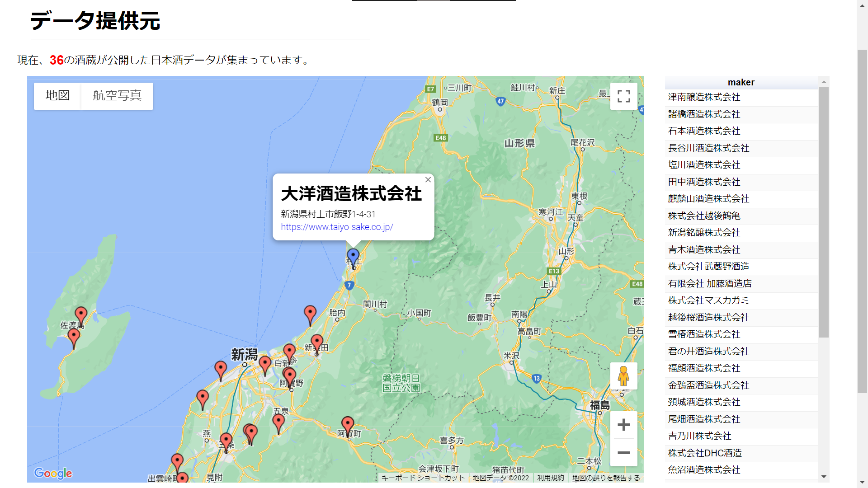Enter fullscreen mode on the map
Viewport: 868px width, 488px height.
(x=623, y=96)
